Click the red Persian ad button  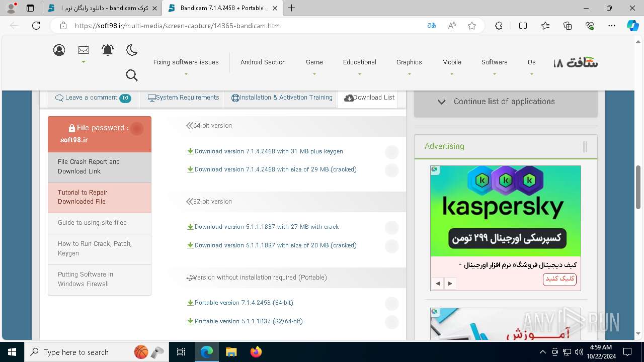pos(559,279)
